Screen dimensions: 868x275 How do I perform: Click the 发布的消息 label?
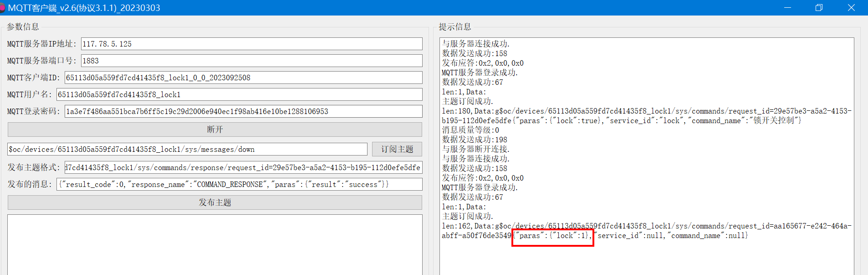click(x=30, y=184)
